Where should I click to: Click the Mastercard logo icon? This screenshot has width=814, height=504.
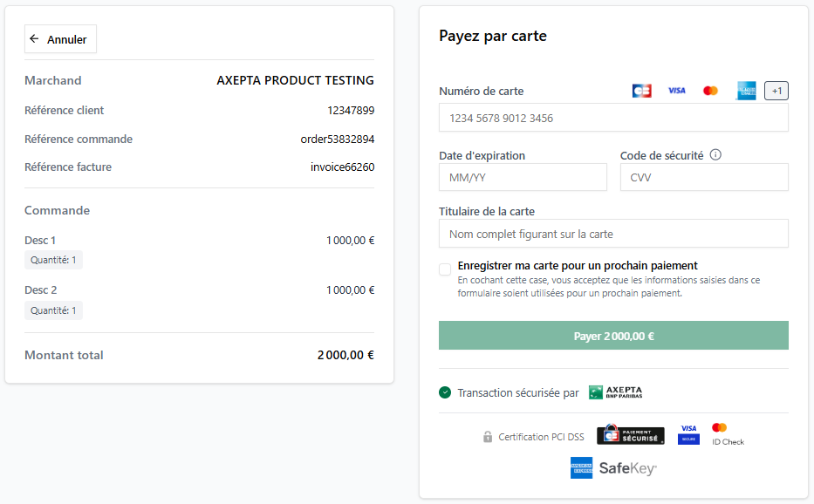coord(710,91)
